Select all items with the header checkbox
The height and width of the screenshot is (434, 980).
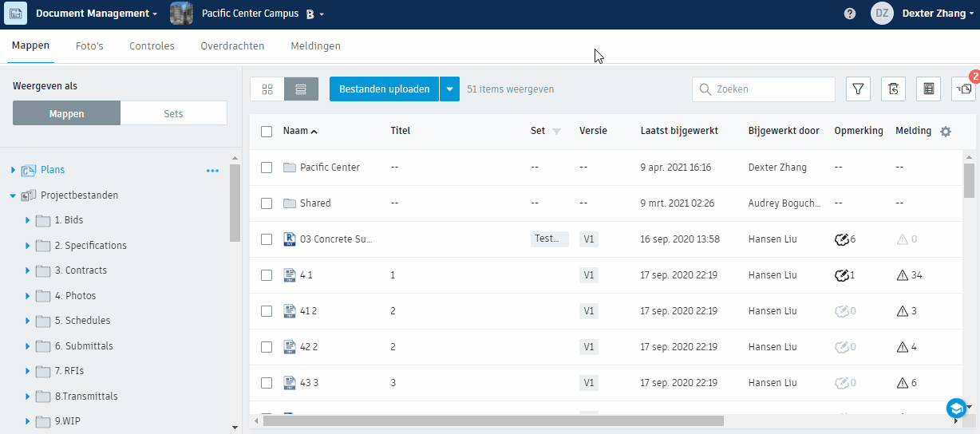pos(267,132)
